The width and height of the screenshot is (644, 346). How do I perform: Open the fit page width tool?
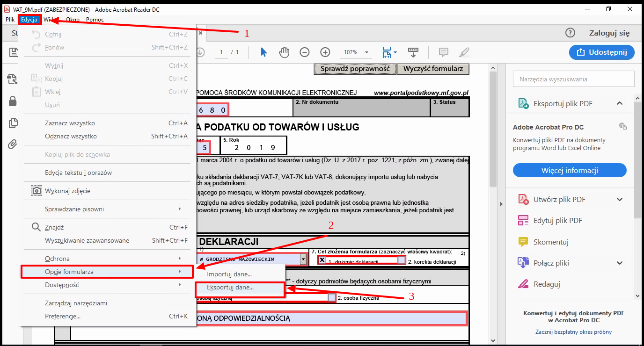[387, 52]
